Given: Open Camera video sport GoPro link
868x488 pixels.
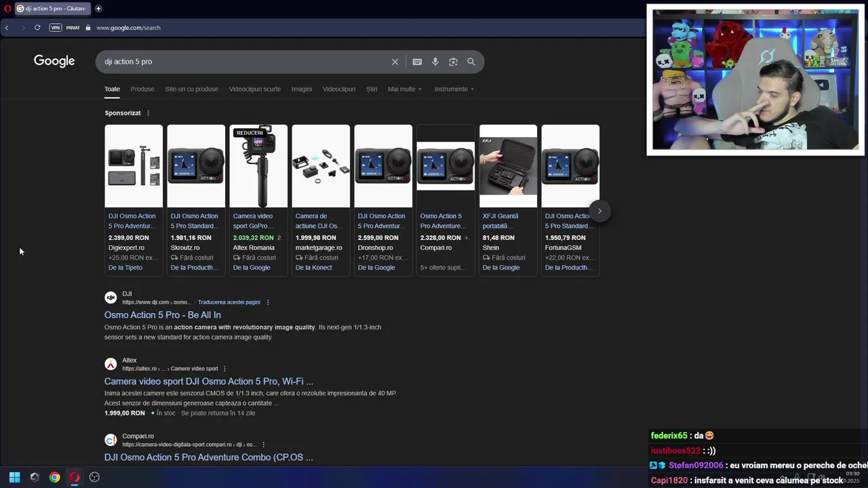Looking at the screenshot, I should click(x=253, y=221).
